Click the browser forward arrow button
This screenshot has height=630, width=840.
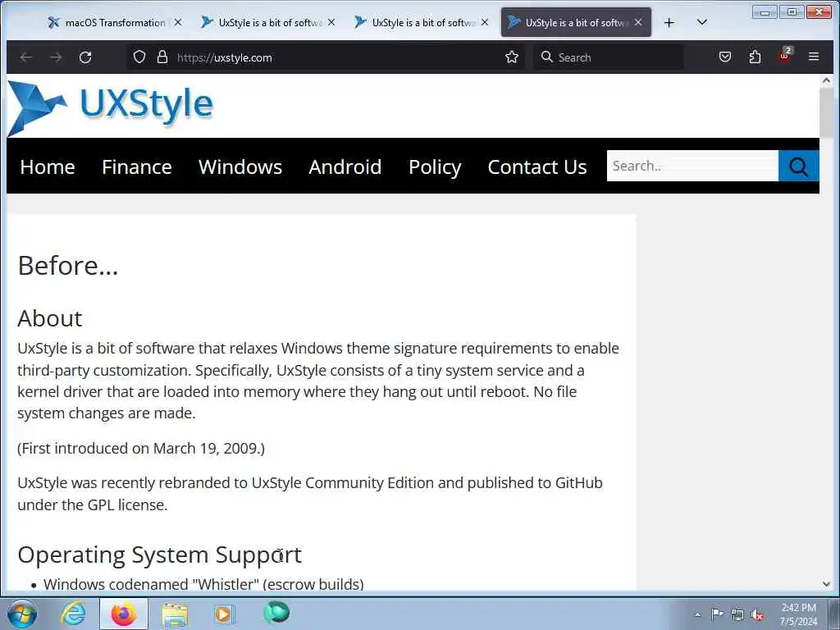(x=57, y=57)
